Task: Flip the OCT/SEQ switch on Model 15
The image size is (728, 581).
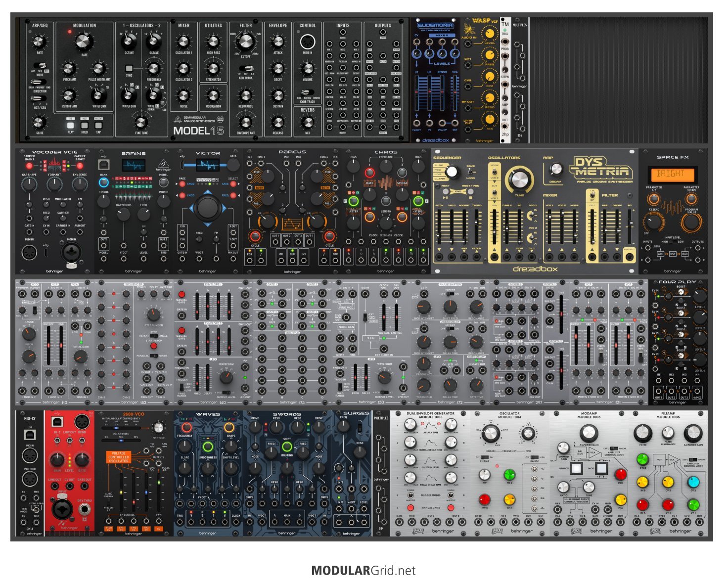Action: [x=40, y=98]
